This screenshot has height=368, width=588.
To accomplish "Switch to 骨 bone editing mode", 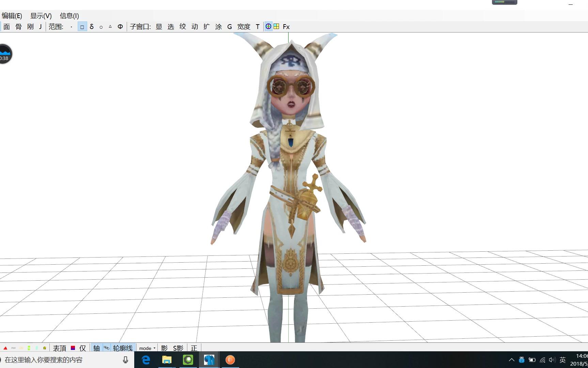I will click(18, 26).
